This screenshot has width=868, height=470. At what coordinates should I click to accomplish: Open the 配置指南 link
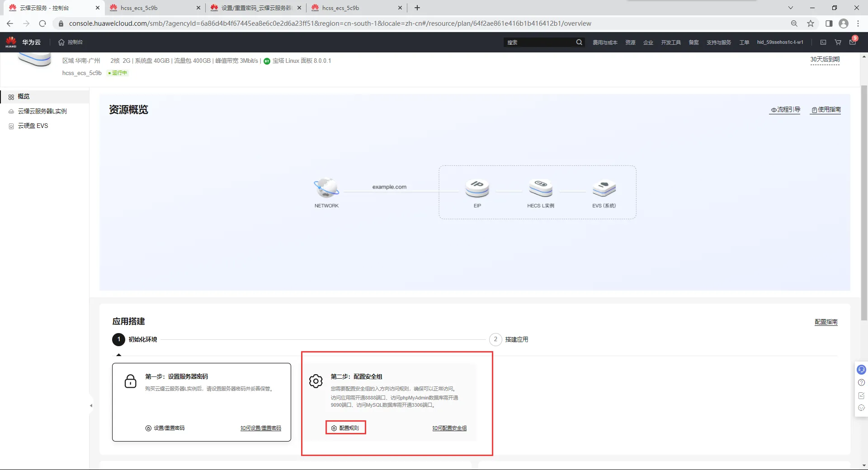point(826,322)
